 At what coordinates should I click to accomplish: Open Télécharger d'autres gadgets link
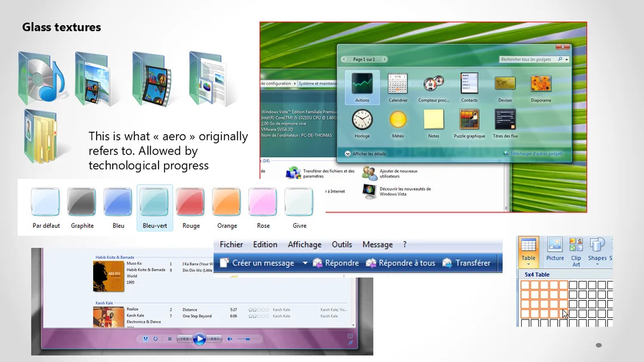(533, 153)
